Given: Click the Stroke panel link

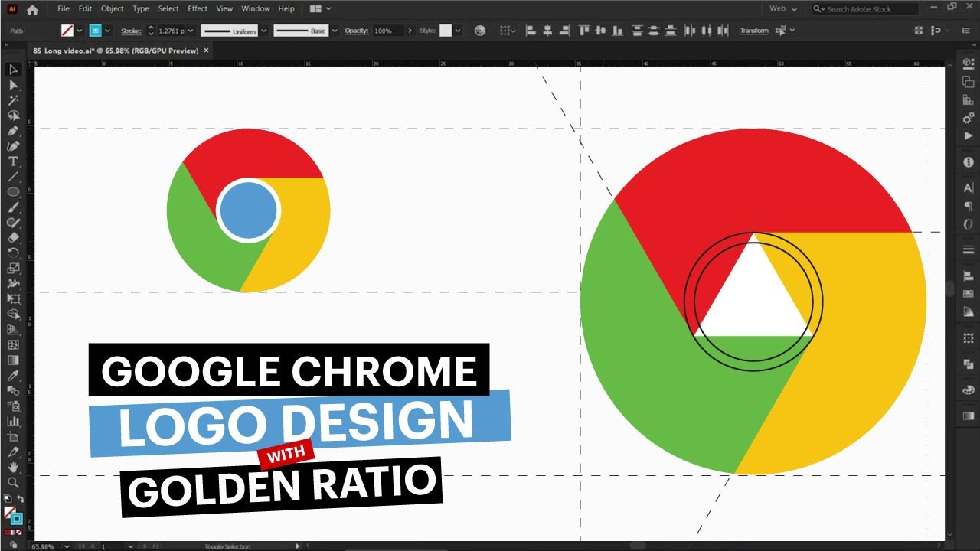Looking at the screenshot, I should tap(130, 31).
